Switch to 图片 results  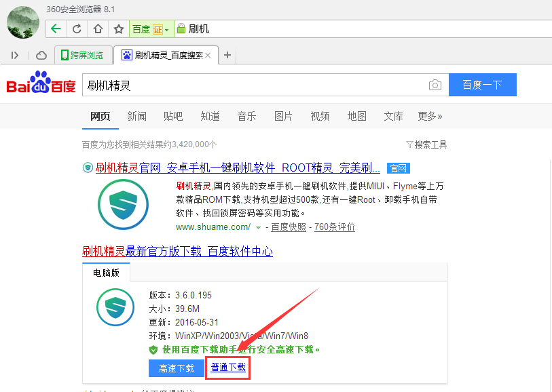pyautogui.click(x=283, y=116)
